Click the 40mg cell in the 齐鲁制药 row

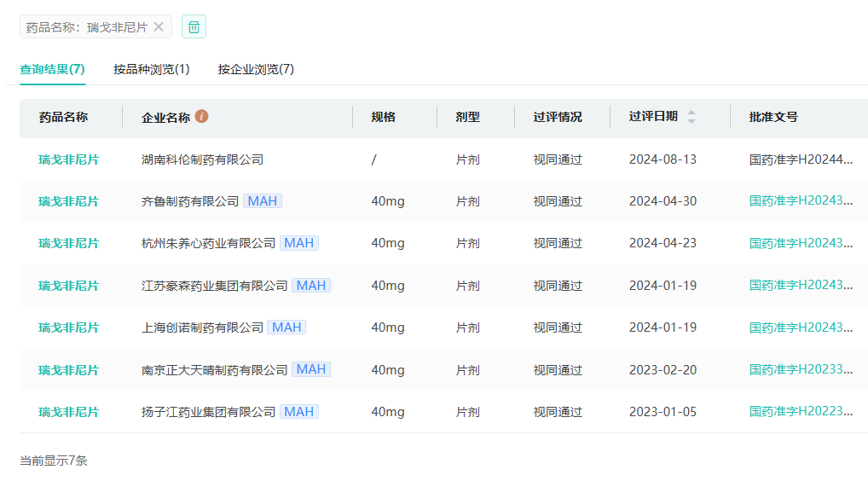387,201
